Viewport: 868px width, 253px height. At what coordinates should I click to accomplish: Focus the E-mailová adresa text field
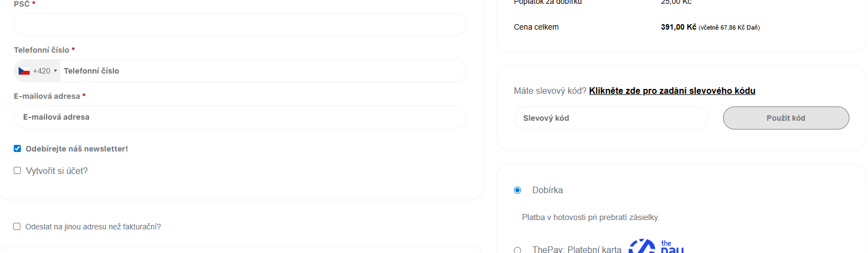click(240, 117)
